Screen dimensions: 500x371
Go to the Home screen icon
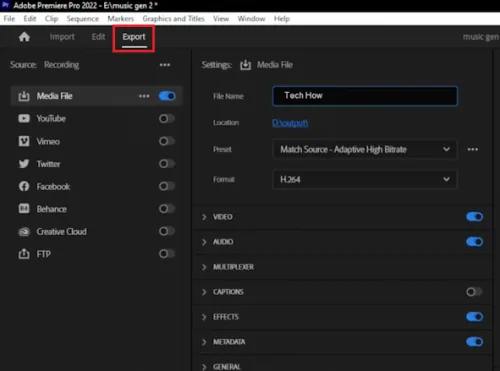[x=24, y=37]
